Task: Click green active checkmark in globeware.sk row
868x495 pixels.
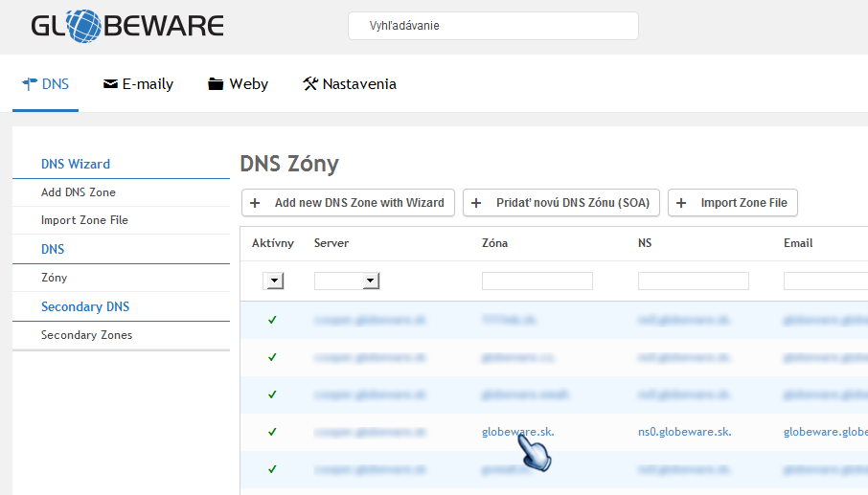Action: [x=272, y=432]
